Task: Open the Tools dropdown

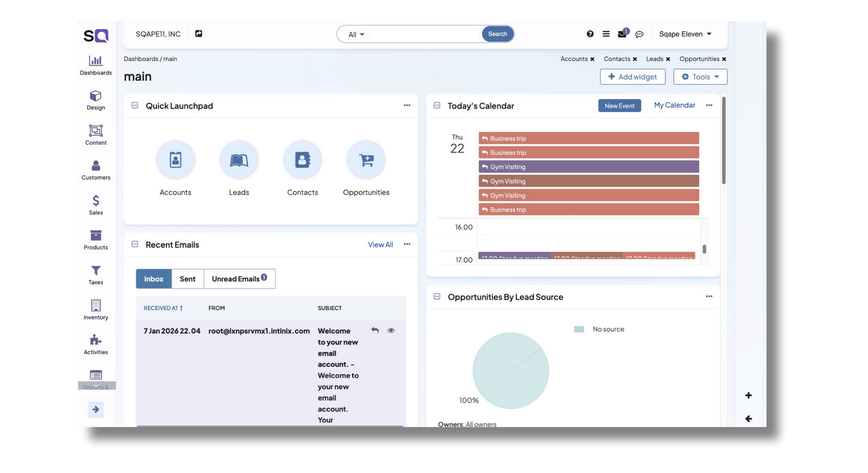Action: (700, 77)
